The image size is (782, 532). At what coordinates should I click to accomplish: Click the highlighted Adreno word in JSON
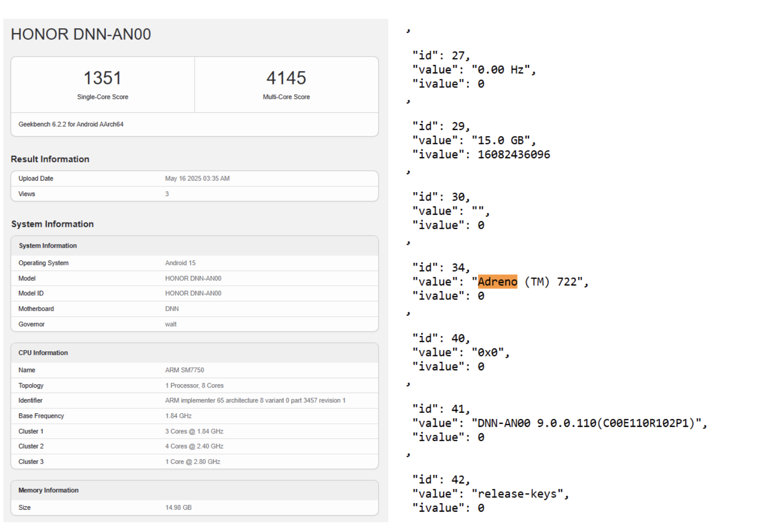(x=497, y=282)
